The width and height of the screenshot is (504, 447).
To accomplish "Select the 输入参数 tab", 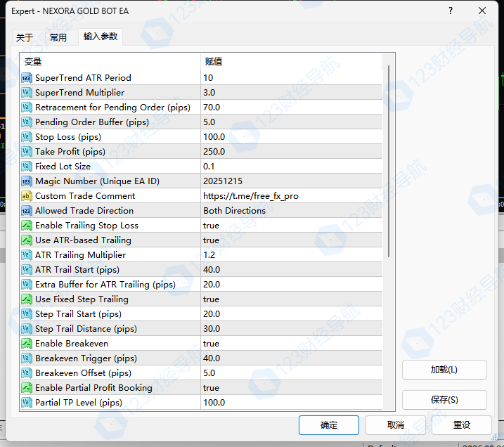I will tap(101, 37).
